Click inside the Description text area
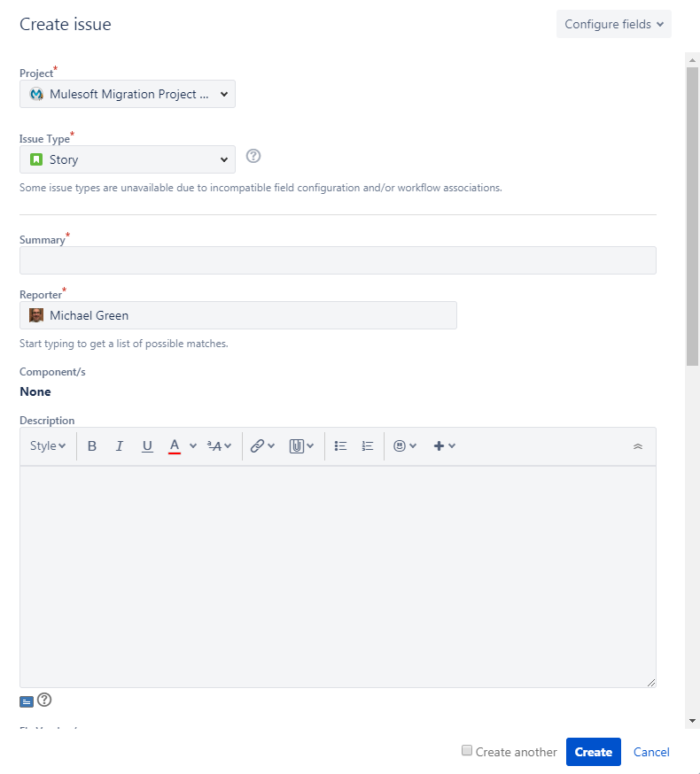Screen dimensions: 700x774 click(x=338, y=577)
